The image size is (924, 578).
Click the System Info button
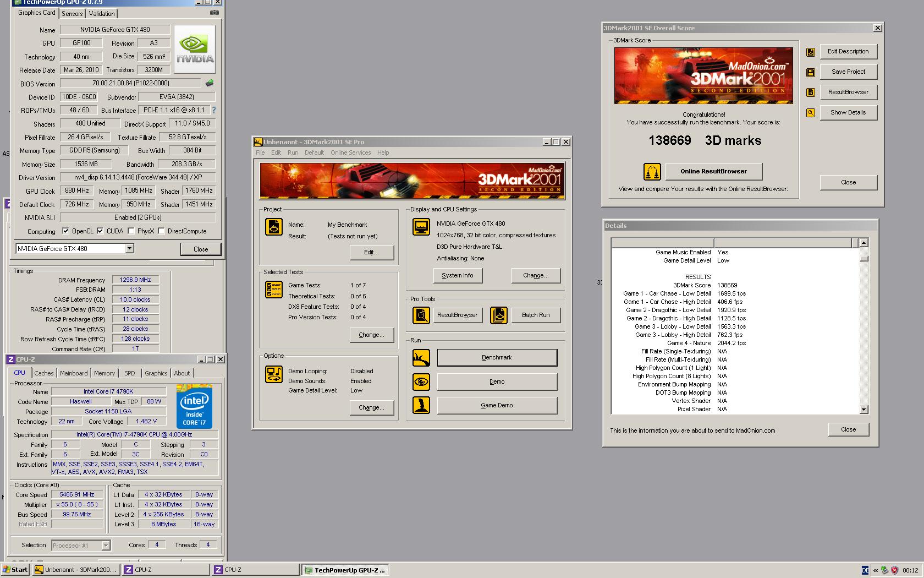pyautogui.click(x=458, y=276)
